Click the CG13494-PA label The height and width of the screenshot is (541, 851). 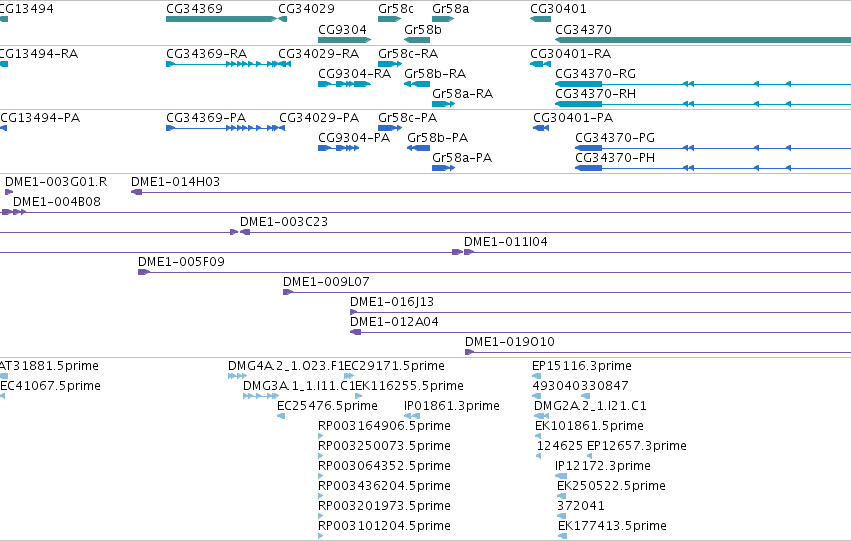coord(40,118)
